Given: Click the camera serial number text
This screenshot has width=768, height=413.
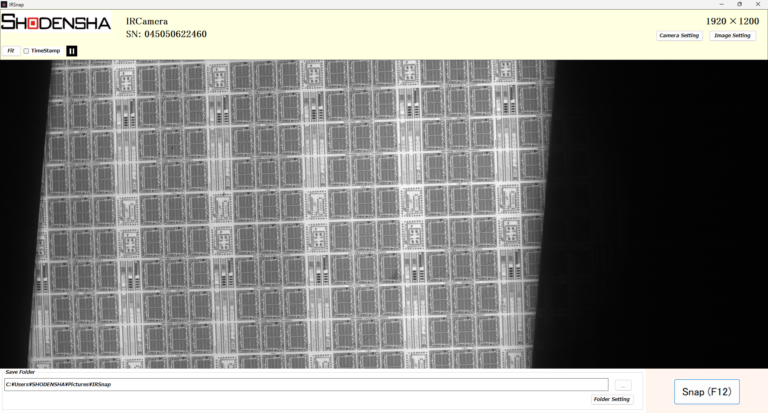Looking at the screenshot, I should (x=167, y=34).
